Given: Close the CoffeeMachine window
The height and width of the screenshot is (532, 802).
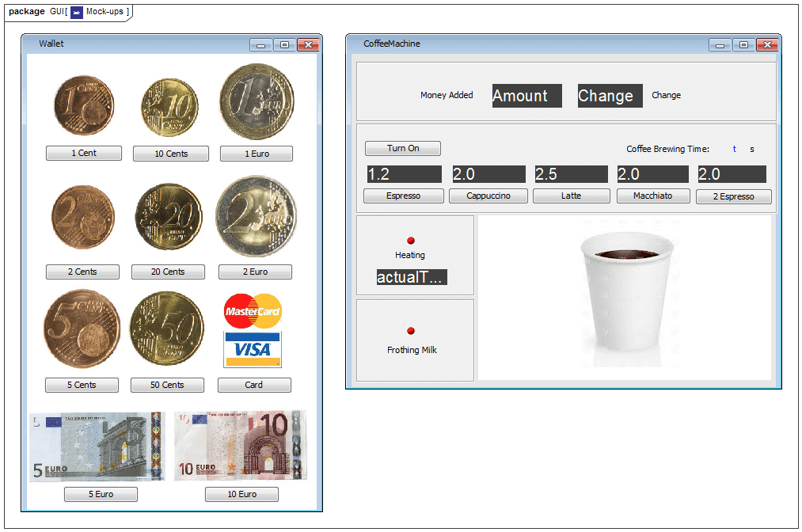Looking at the screenshot, I should coord(768,45).
